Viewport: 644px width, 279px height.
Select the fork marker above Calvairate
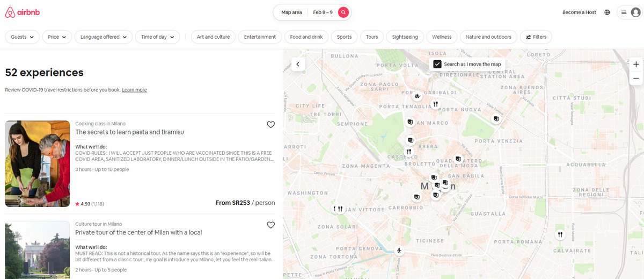pos(560,234)
